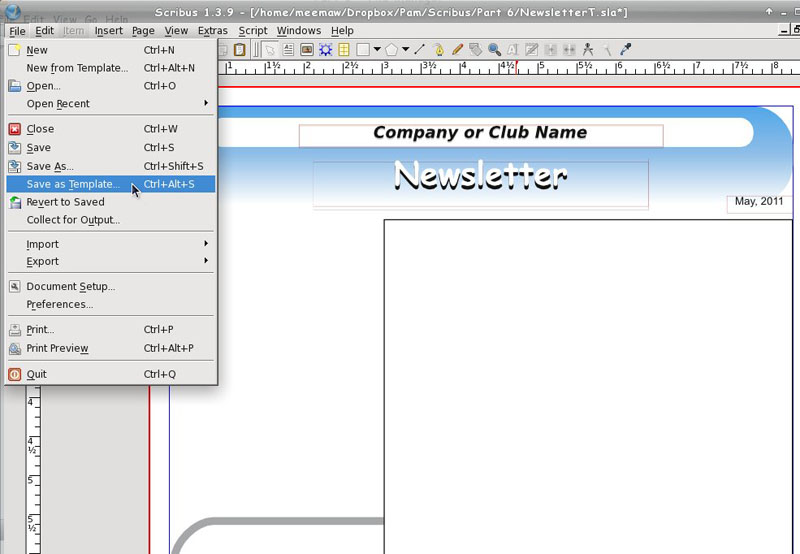Open the Edit menu
The width and height of the screenshot is (800, 554).
point(44,31)
